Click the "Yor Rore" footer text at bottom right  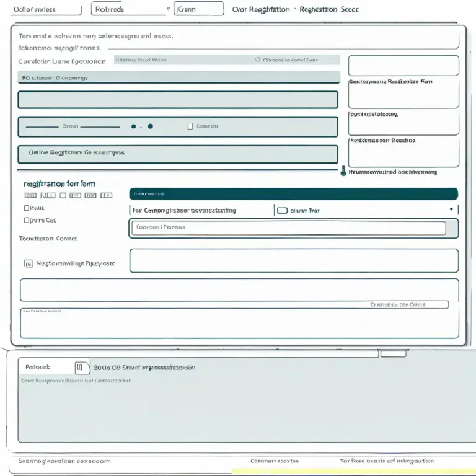pos(387,461)
